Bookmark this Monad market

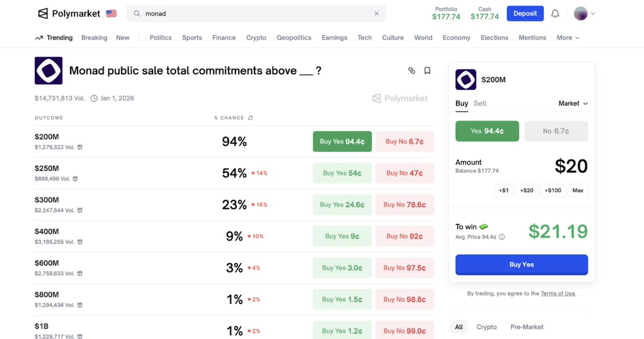(427, 70)
